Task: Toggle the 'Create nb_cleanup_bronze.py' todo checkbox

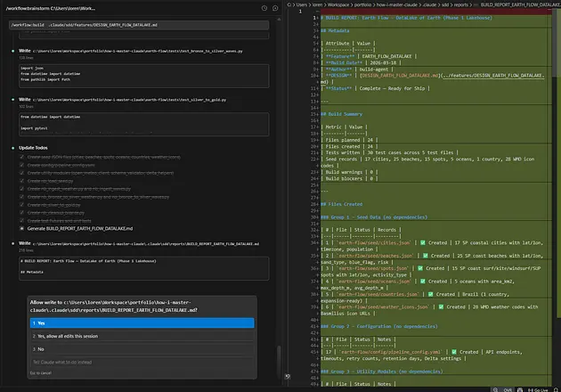Action: [22, 213]
